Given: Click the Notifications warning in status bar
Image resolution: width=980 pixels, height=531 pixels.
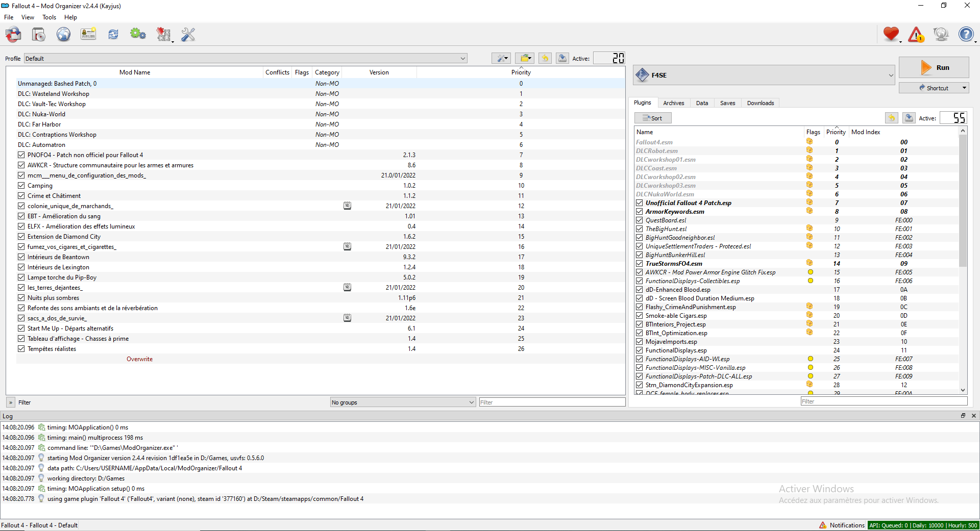Looking at the screenshot, I should (x=842, y=525).
